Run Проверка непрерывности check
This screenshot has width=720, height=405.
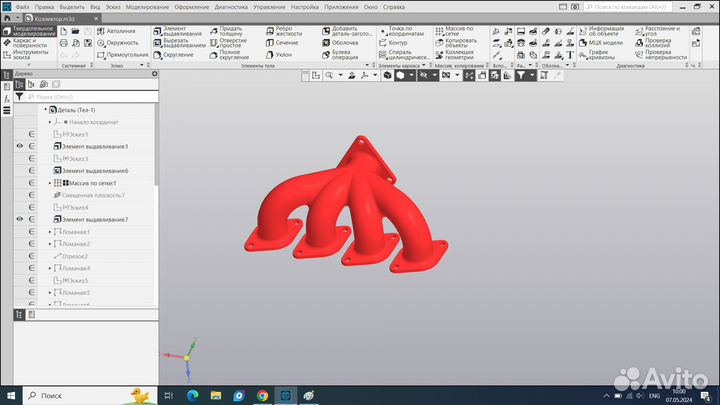(x=661, y=55)
